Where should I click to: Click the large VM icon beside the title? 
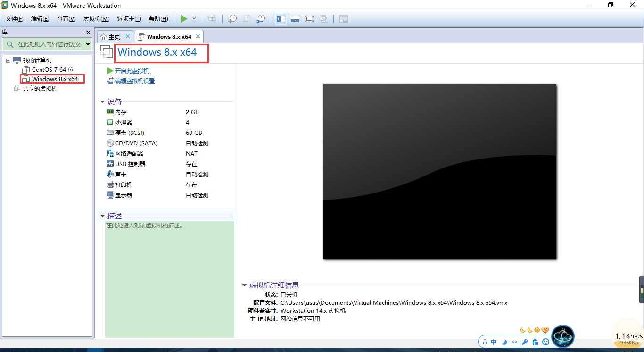tap(105, 53)
